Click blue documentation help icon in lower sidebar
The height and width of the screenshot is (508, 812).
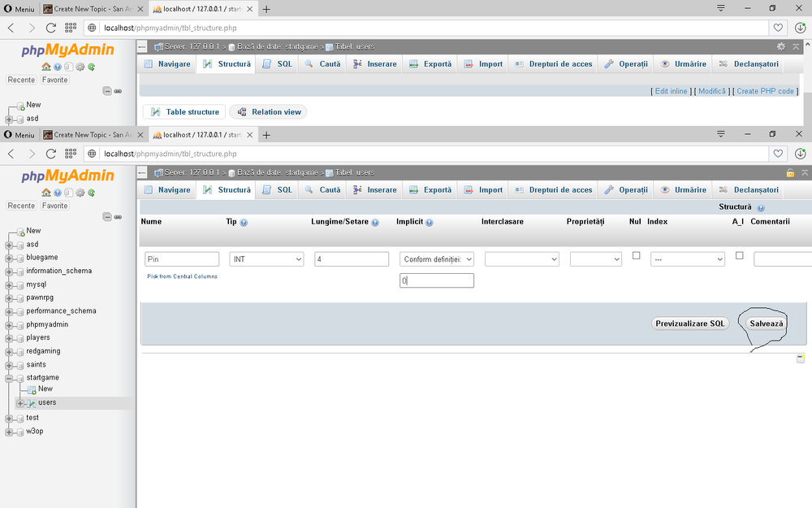pyautogui.click(x=58, y=193)
